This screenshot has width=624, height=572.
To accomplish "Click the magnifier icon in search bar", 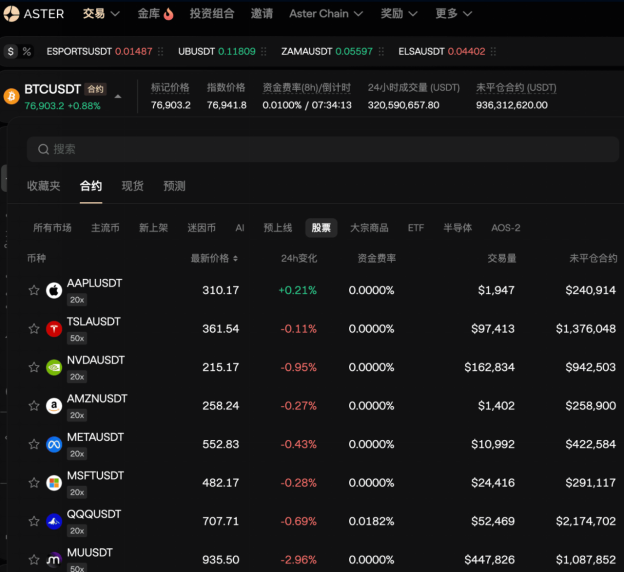I will coord(43,149).
